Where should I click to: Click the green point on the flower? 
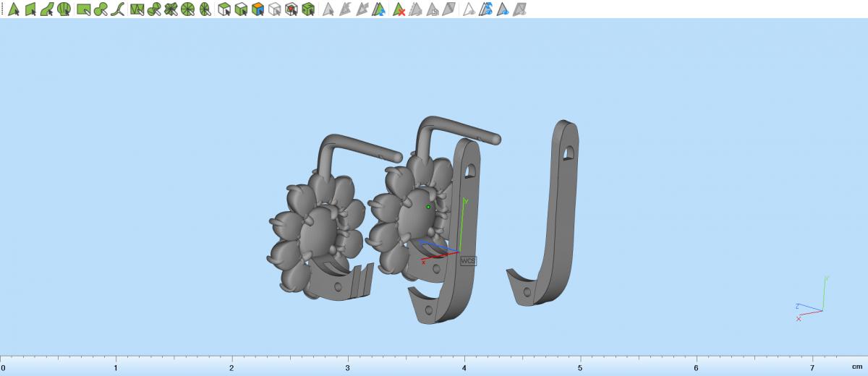tap(428, 207)
